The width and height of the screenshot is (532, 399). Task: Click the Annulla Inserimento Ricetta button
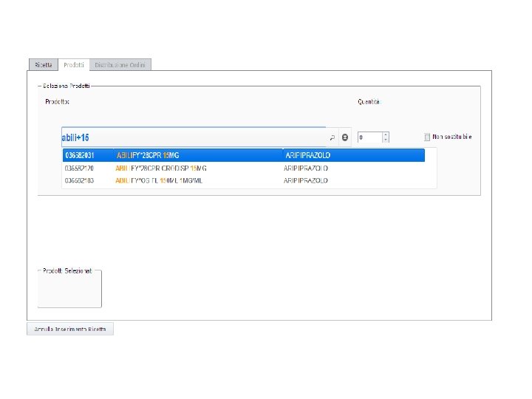tap(70, 329)
